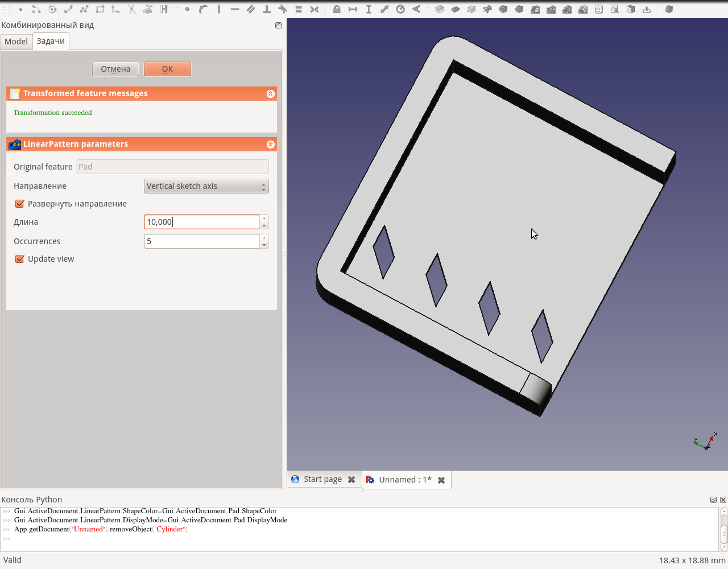Confirm the pattern with OK
Screen dimensions: 728x569
167,68
